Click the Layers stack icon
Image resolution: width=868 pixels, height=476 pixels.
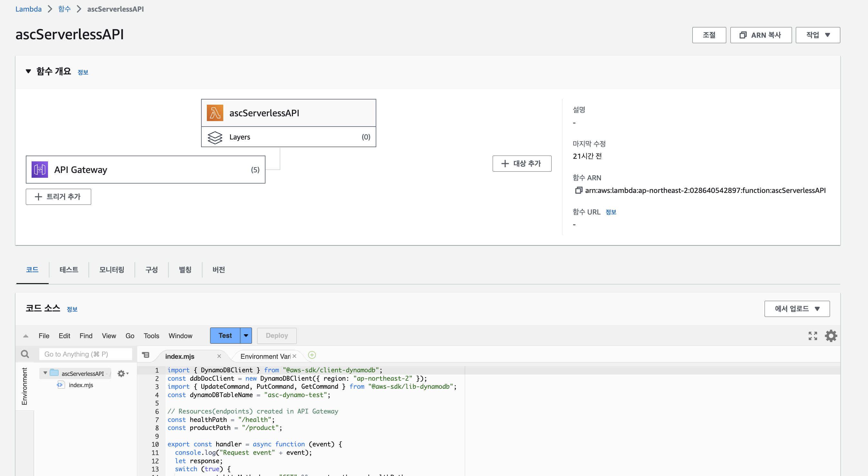pos(215,137)
